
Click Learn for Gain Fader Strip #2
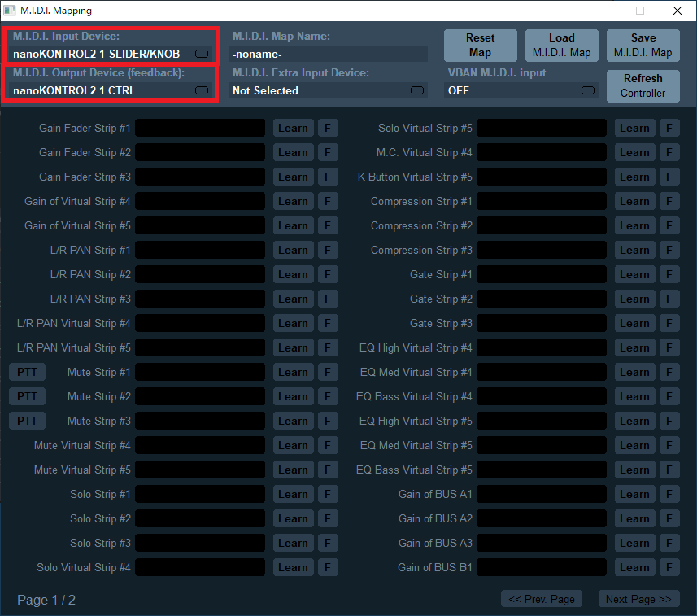pyautogui.click(x=293, y=152)
